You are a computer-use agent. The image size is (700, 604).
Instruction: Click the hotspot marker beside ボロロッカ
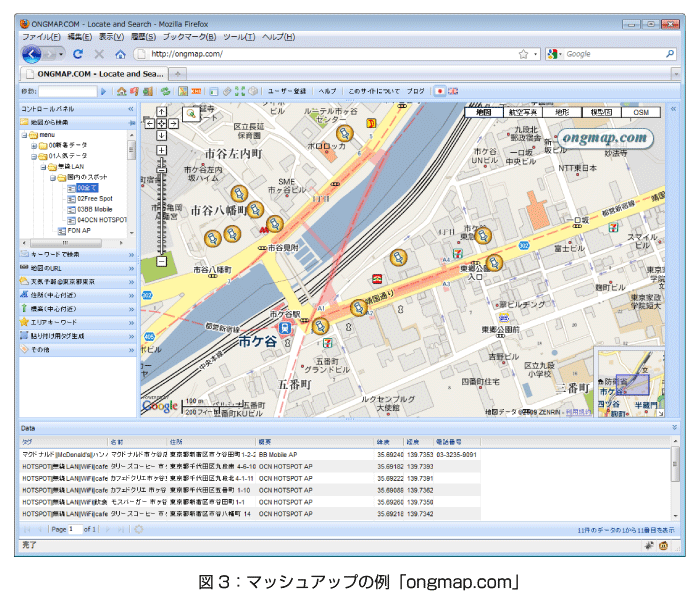(344, 133)
